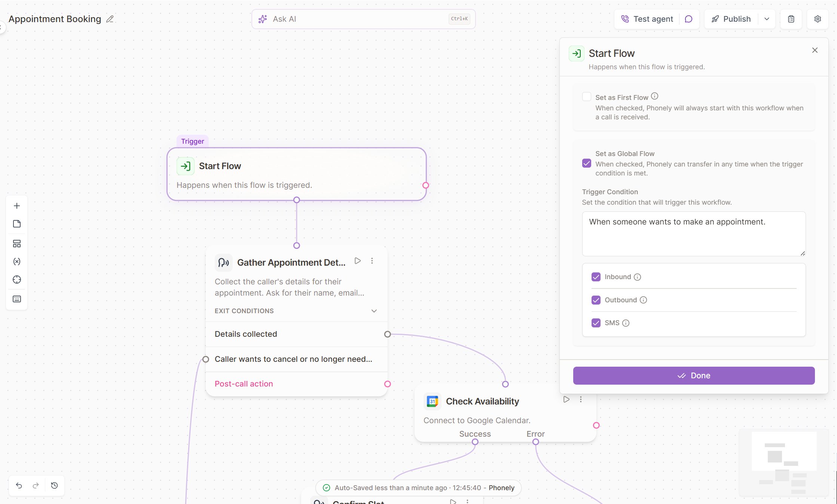Run the Check Availability node play icon

566,400
